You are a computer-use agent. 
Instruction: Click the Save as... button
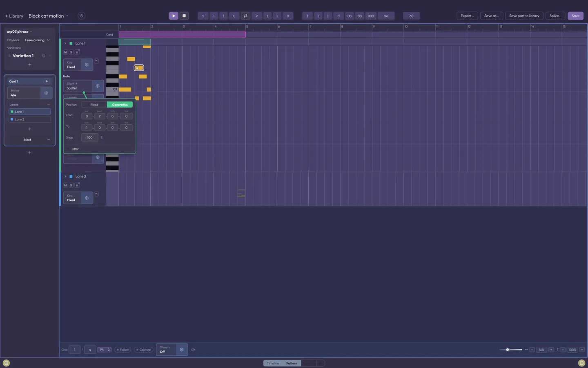[x=491, y=16]
